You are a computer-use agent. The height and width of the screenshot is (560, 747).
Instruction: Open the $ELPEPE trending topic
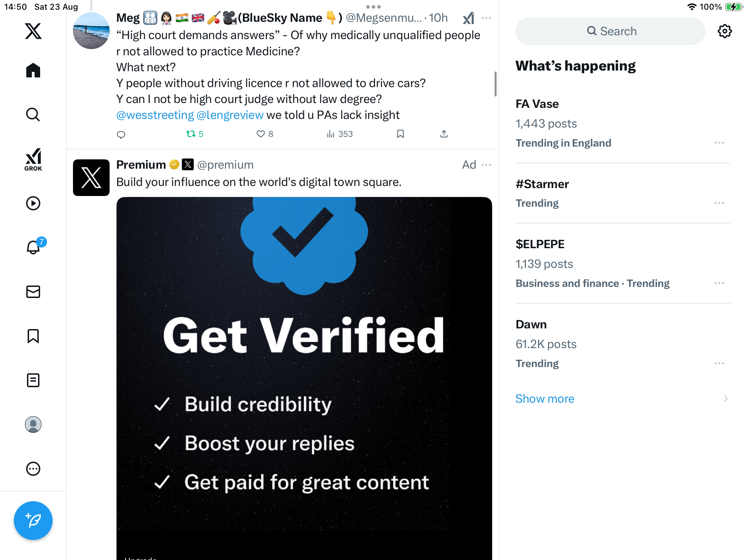[540, 244]
